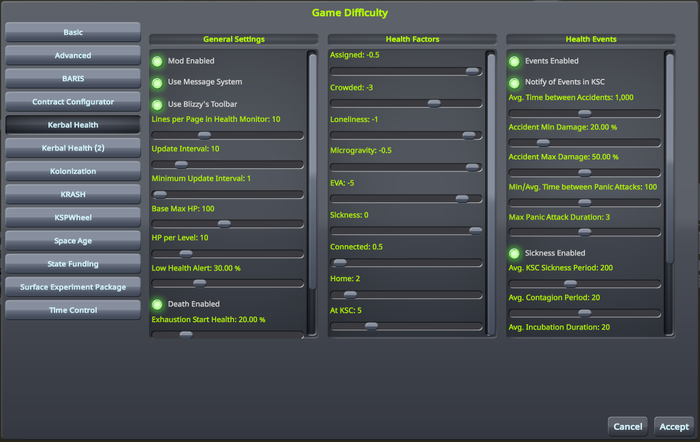Image resolution: width=700 pixels, height=442 pixels.
Task: Click the Cancel button
Action: click(x=627, y=426)
